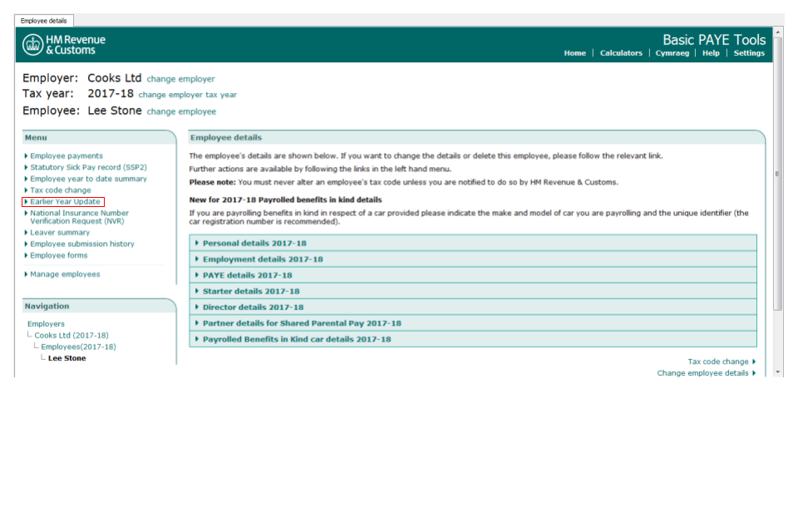Click the employer name Cooks Ltd
Image resolution: width=798 pixels, height=532 pixels.
pos(115,78)
